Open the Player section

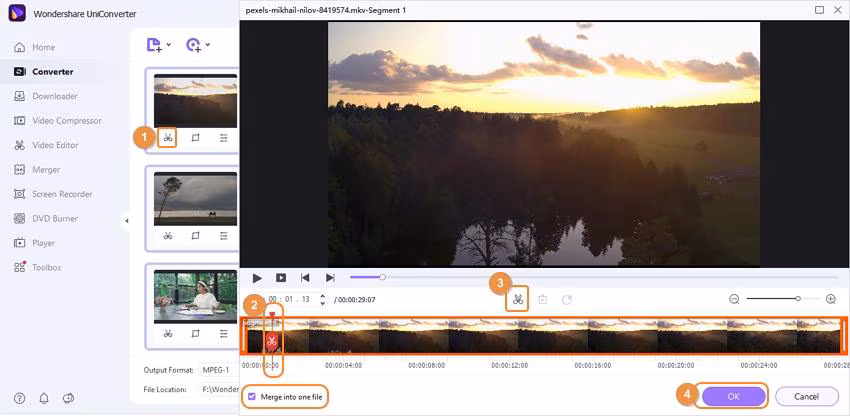[x=35, y=243]
